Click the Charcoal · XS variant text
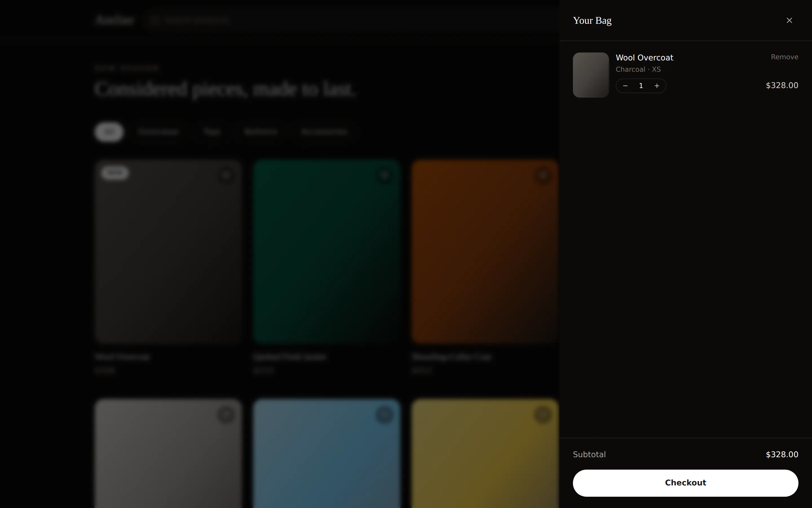This screenshot has width=812, height=508. [638, 69]
